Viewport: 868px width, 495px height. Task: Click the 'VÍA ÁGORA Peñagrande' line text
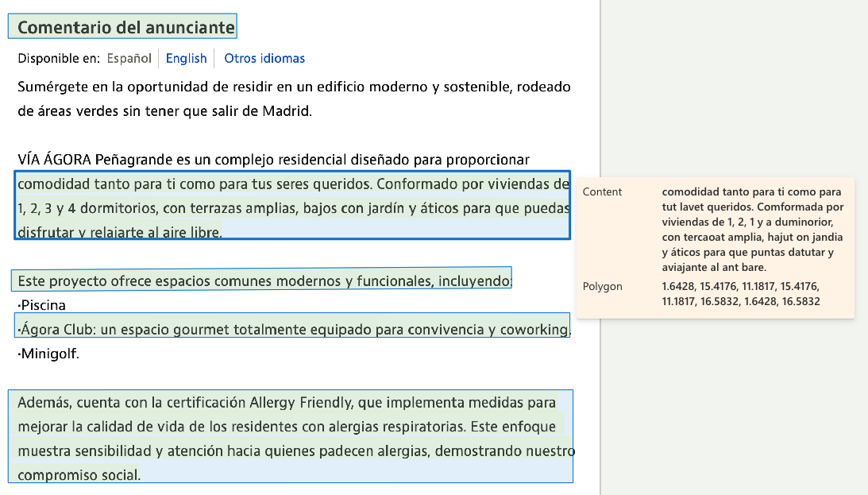point(273,160)
